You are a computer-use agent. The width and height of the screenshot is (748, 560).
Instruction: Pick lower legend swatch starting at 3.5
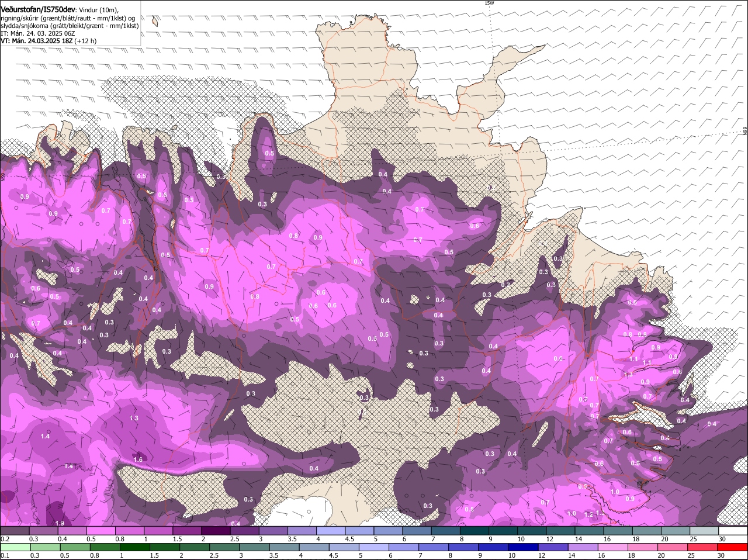(x=284, y=547)
